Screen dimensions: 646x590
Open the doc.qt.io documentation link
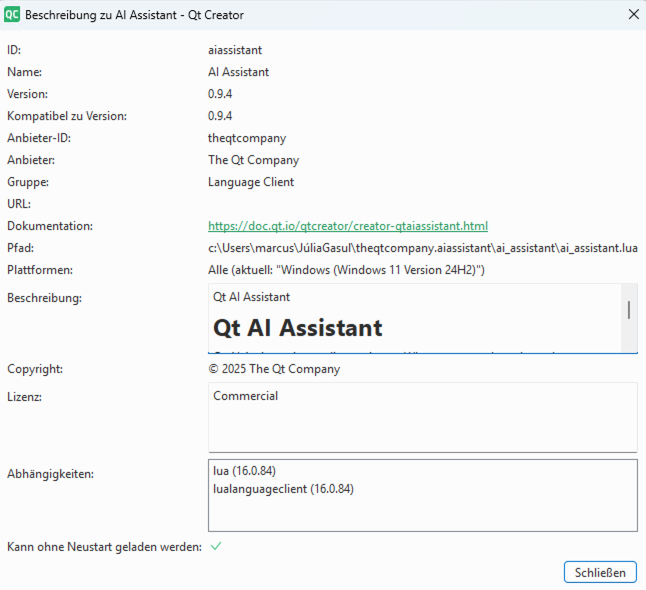tap(347, 226)
